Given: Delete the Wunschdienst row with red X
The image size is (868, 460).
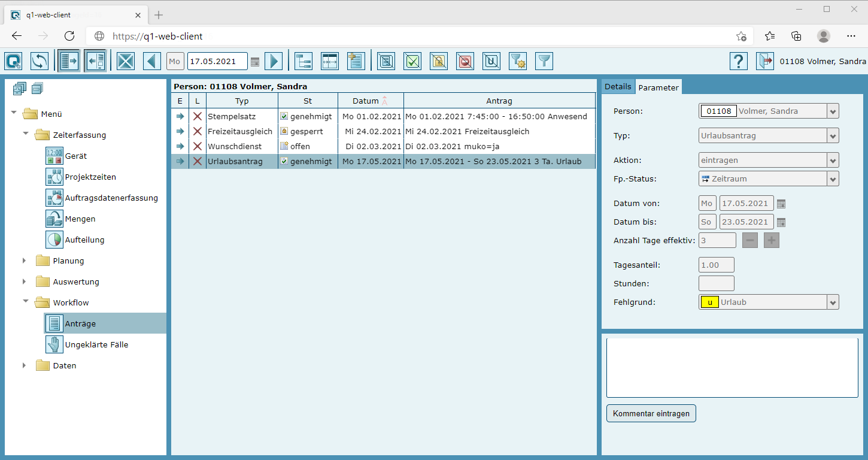Looking at the screenshot, I should pos(198,146).
